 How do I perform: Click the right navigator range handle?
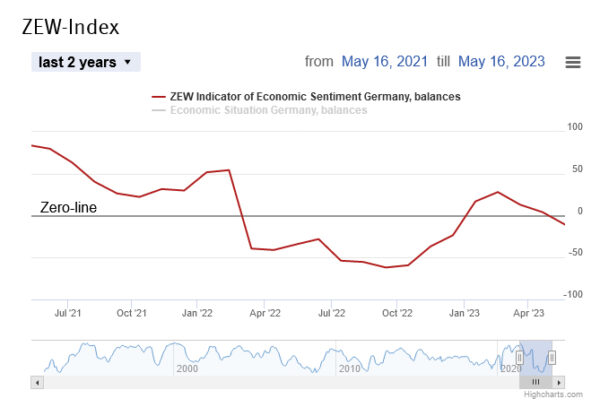click(x=551, y=357)
